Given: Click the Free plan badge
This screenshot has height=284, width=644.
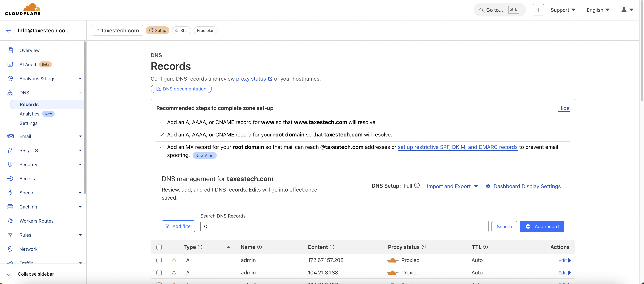Looking at the screenshot, I should [205, 31].
